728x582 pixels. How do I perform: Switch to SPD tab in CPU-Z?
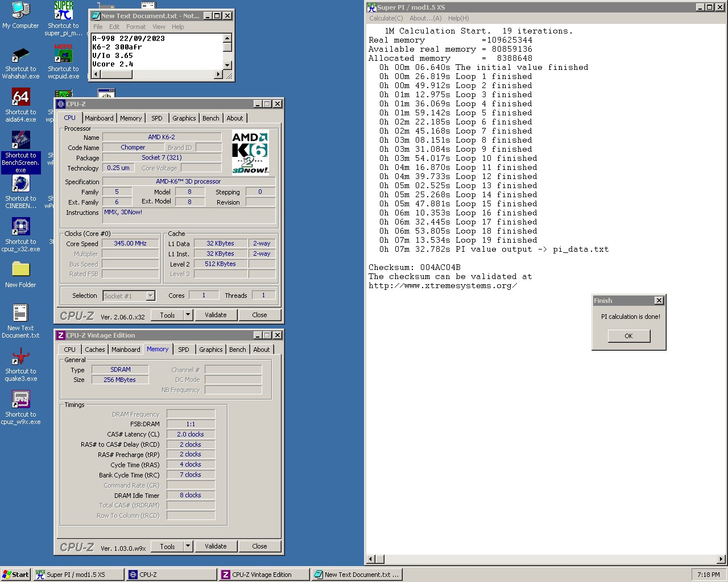pos(157,118)
